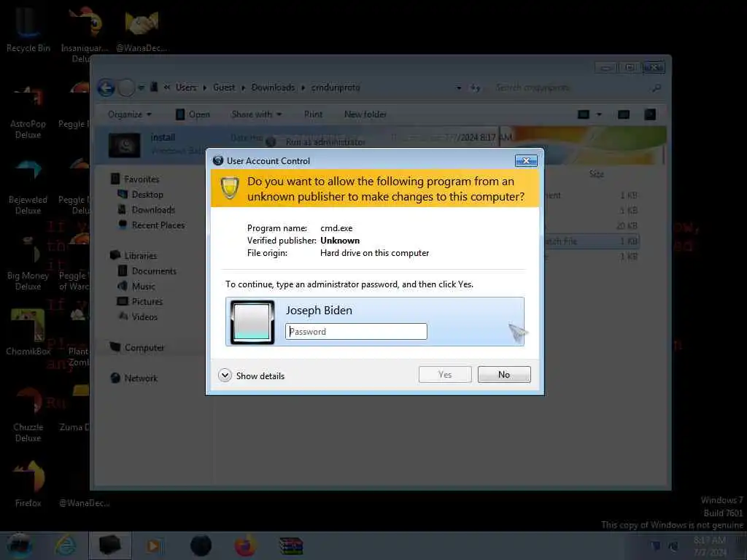Open Internet Explorer from taskbar
Image resolution: width=747 pixels, height=560 pixels.
point(65,545)
